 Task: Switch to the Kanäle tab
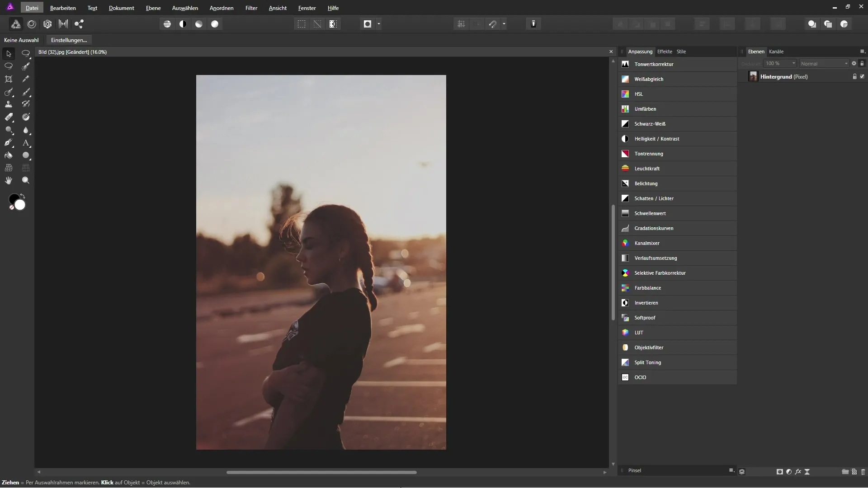(x=776, y=52)
